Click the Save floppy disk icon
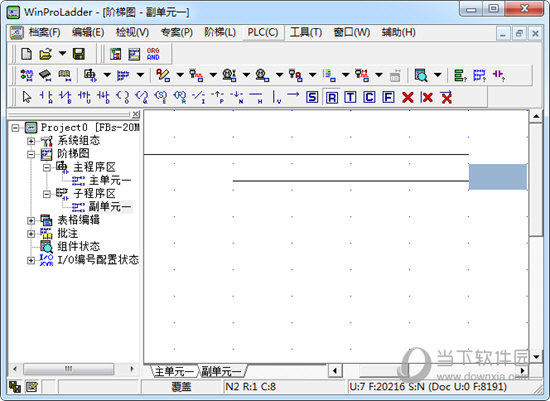The width and height of the screenshot is (550, 401). pos(79,54)
